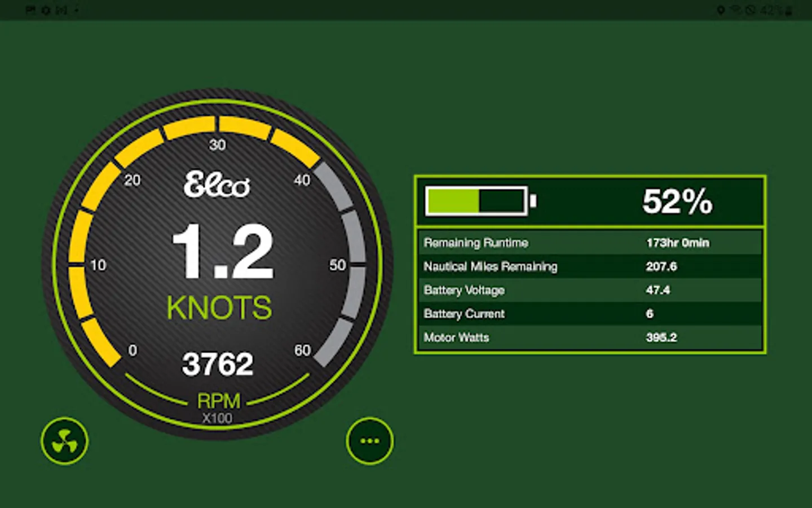Click the 60 mark on the gauge
The width and height of the screenshot is (812, 508).
303,351
